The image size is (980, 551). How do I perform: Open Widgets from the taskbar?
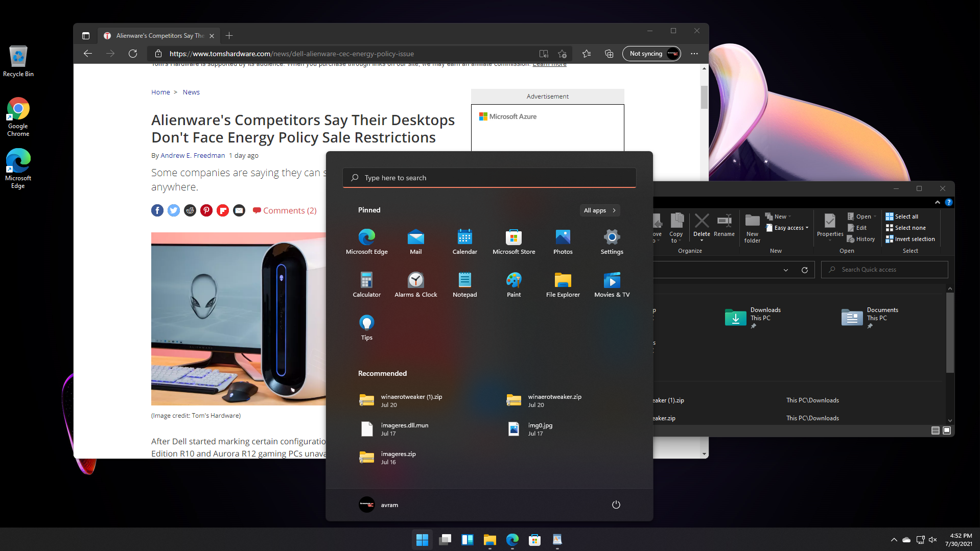click(468, 540)
